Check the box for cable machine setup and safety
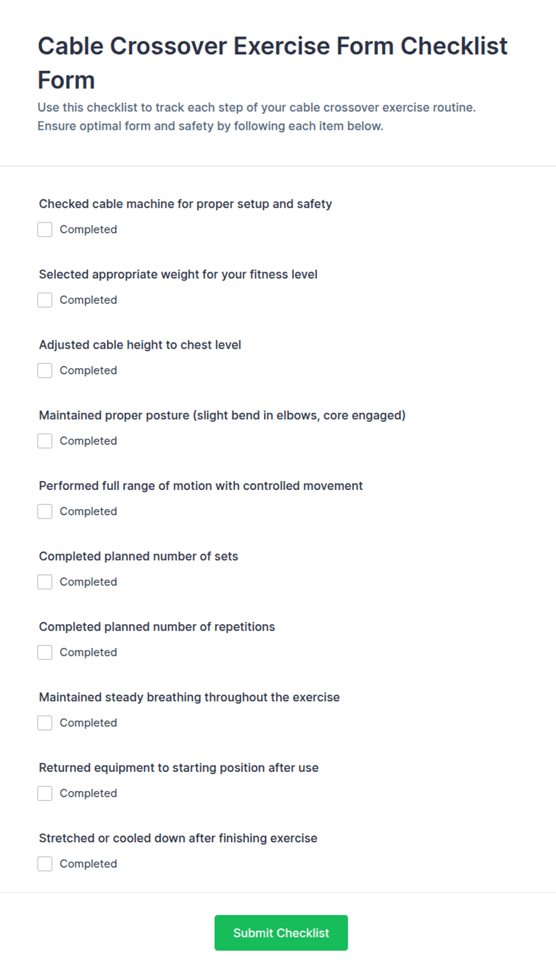 (45, 230)
